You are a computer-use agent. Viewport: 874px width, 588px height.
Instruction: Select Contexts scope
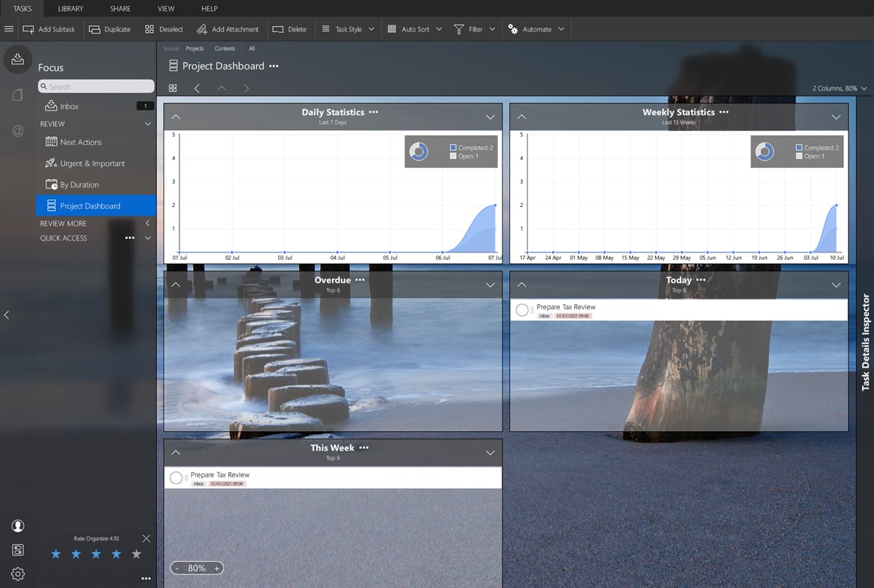(224, 49)
